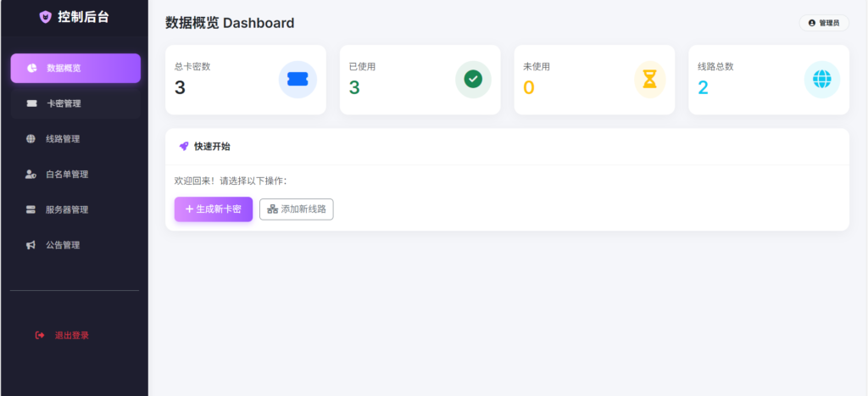Click the 数据概览 Dashboard page heading

coord(230,23)
